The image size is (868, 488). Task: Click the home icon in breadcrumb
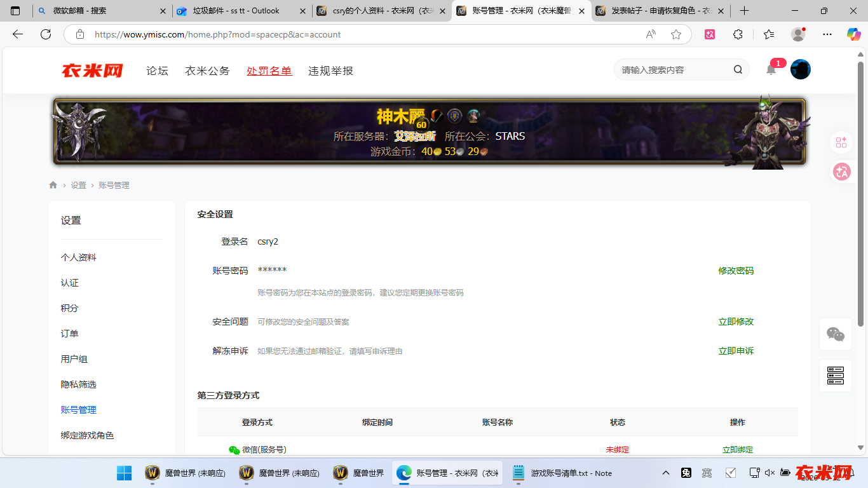[53, 185]
